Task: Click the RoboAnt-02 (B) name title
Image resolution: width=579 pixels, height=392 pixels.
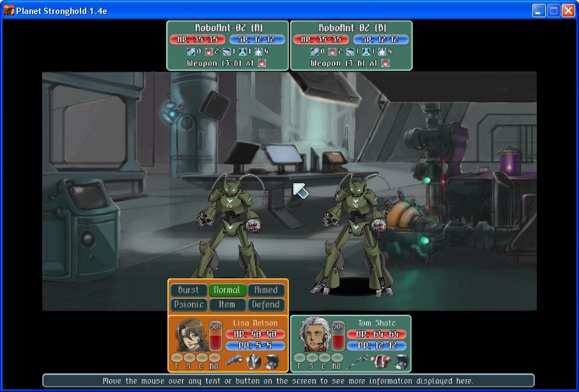Action: 352,27
